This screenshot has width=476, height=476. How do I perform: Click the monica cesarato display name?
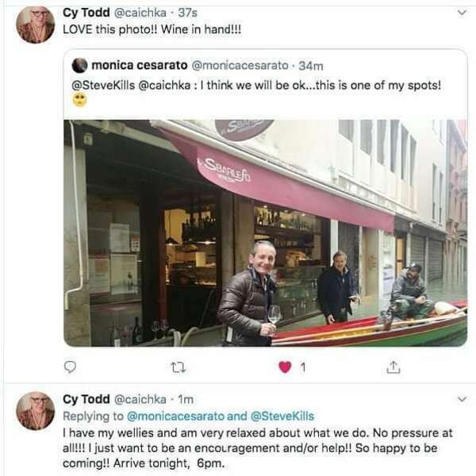pyautogui.click(x=140, y=65)
